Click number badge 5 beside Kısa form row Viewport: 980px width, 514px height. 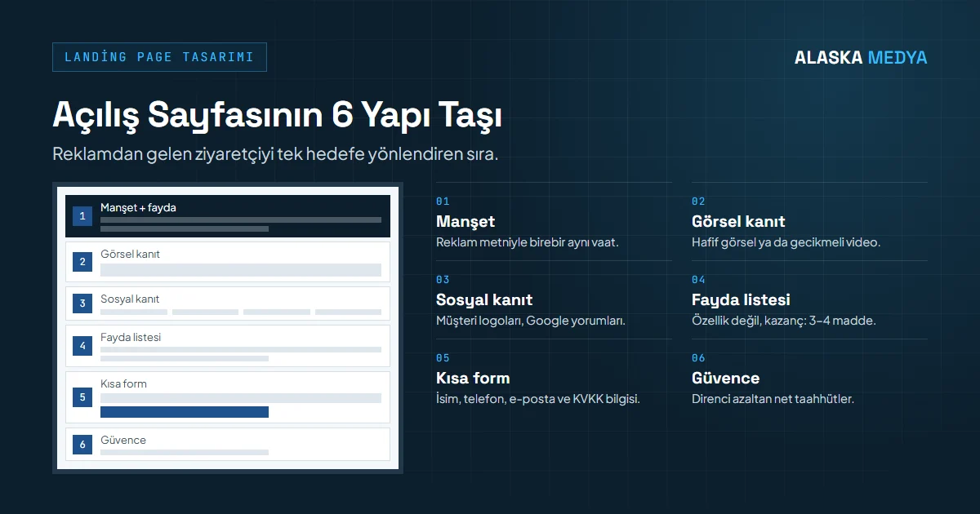82,397
